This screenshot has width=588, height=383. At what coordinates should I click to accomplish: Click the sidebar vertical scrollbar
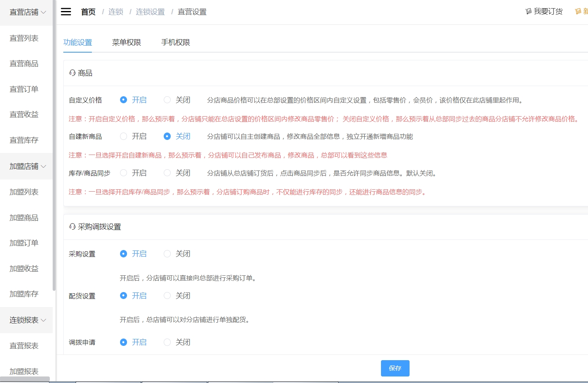point(54,145)
